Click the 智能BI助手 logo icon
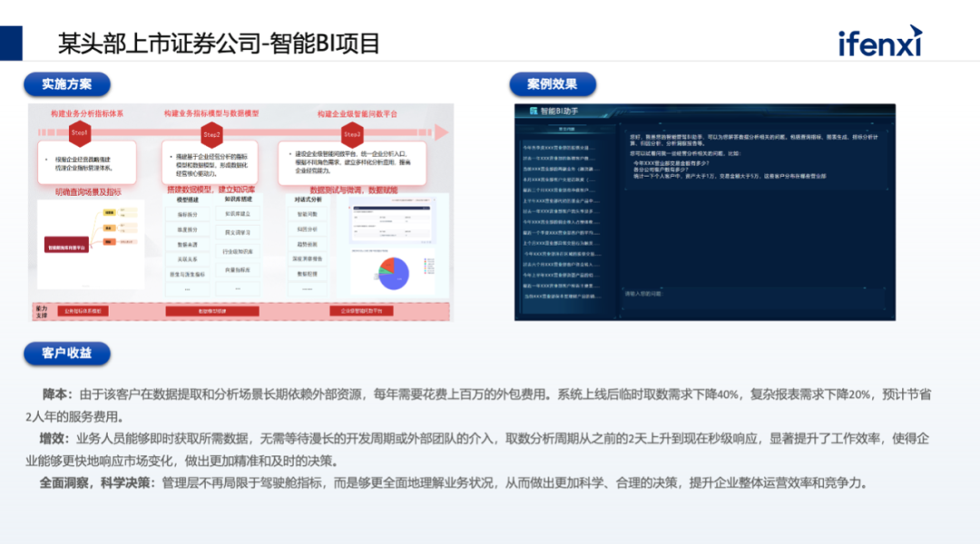The width and height of the screenshot is (980, 544). [x=533, y=111]
